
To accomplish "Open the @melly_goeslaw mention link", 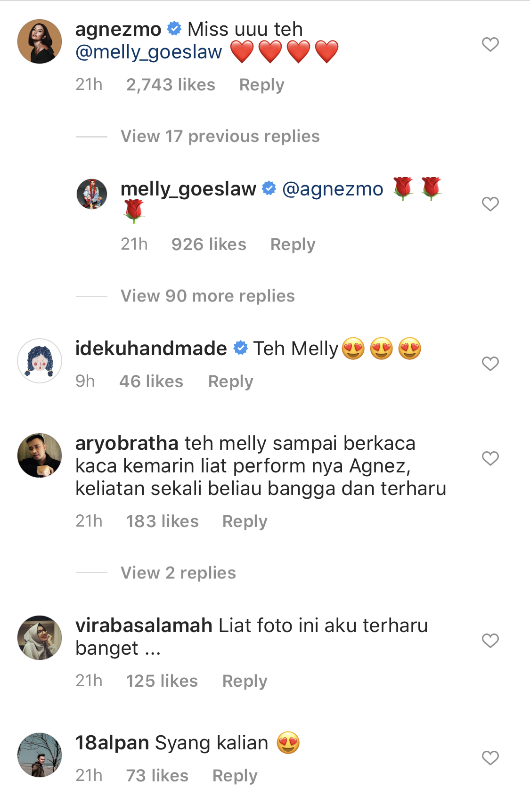I will (x=149, y=52).
